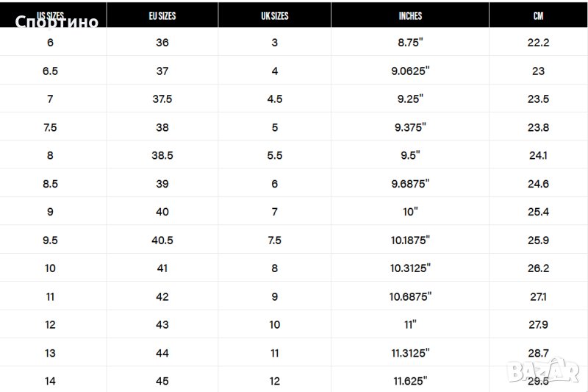Select the 23.8 cm cell
Viewport: 588px width, 392px height.
click(x=538, y=127)
